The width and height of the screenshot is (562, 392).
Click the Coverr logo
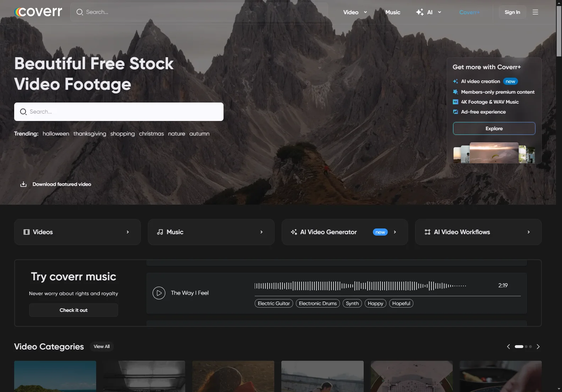tap(38, 12)
